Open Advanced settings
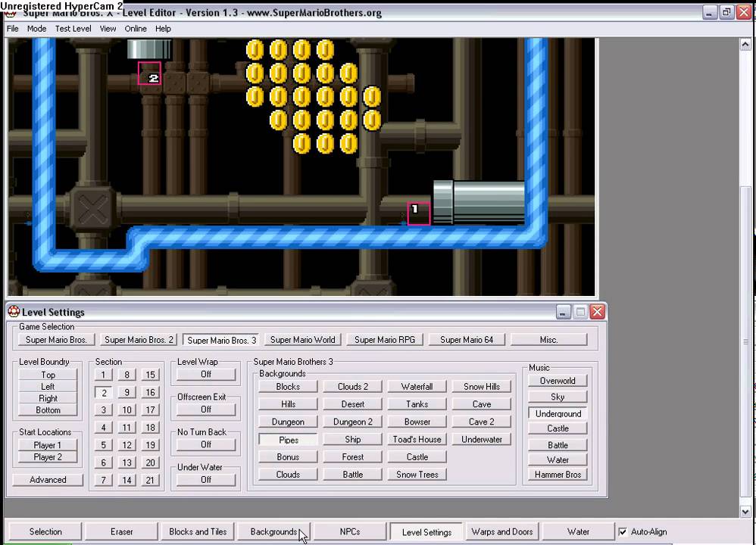Screen dimensions: 756x545 click(48, 480)
